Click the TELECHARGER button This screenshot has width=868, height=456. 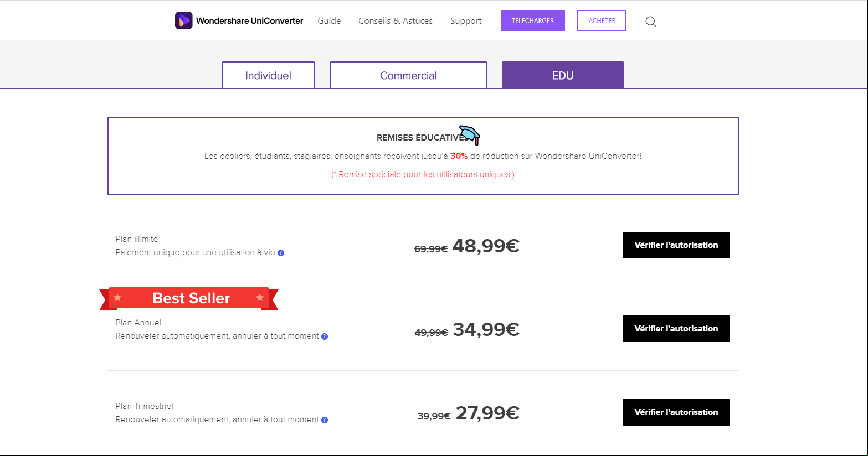click(533, 20)
